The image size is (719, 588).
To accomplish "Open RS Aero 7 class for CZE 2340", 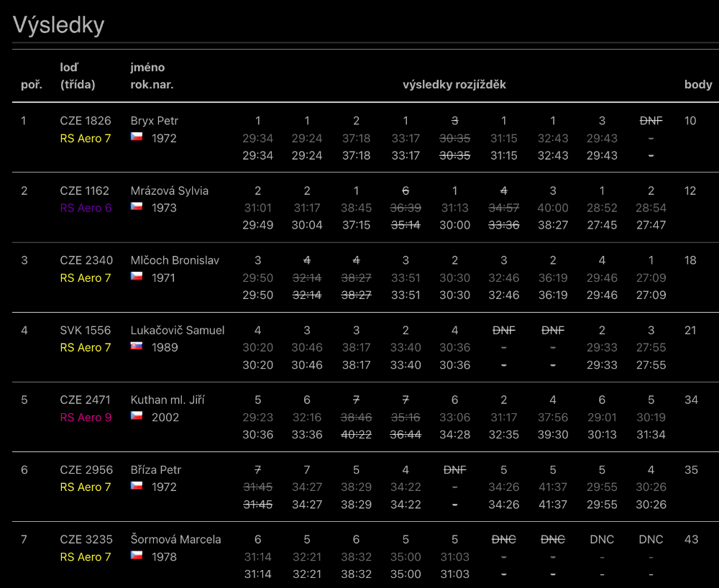I will click(x=86, y=277).
